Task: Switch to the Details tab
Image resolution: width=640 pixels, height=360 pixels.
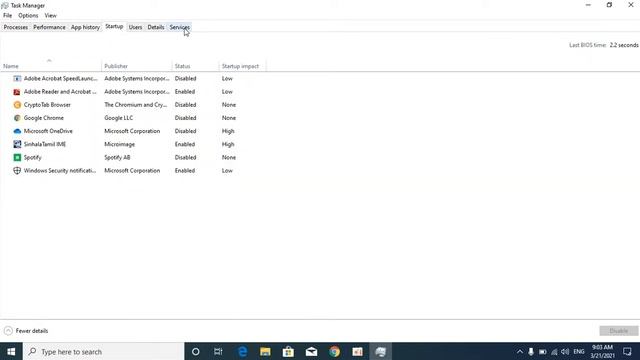Action: [x=156, y=27]
